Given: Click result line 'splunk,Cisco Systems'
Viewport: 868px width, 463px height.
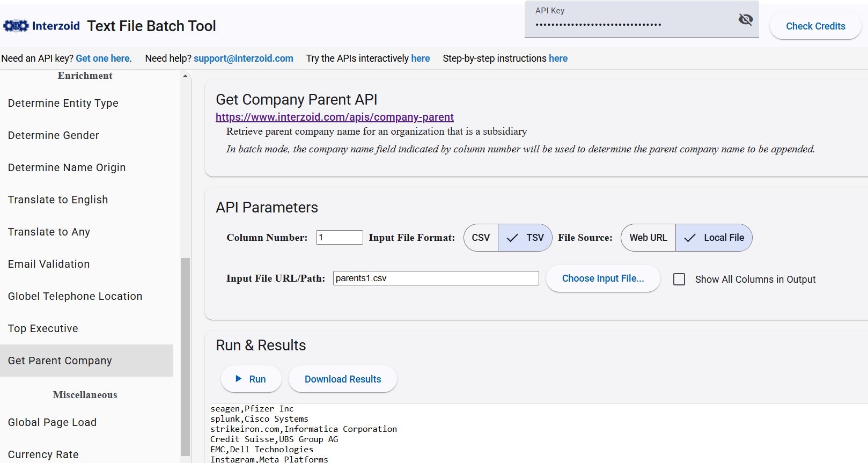Looking at the screenshot, I should pyautogui.click(x=260, y=419).
